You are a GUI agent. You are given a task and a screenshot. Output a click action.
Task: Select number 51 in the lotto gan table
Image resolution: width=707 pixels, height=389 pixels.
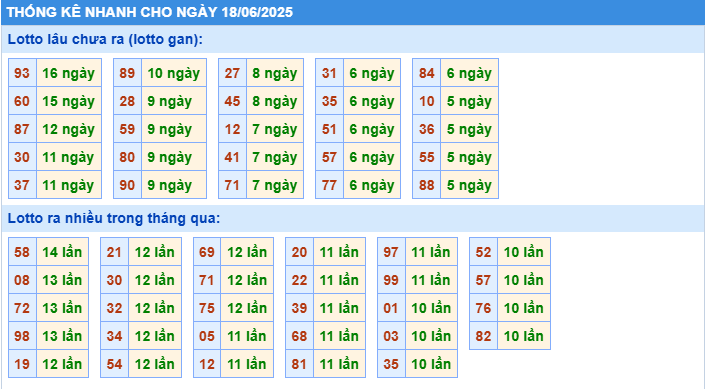pos(329,128)
